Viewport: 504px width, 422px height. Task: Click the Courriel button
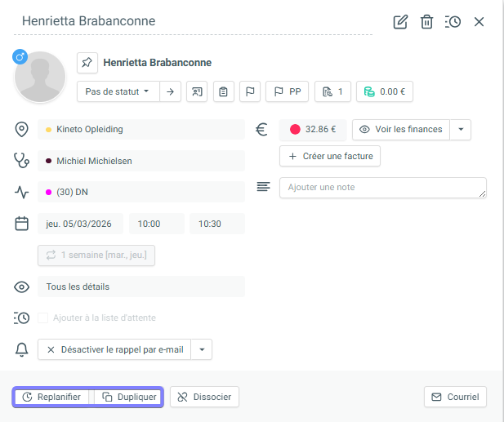tap(456, 398)
